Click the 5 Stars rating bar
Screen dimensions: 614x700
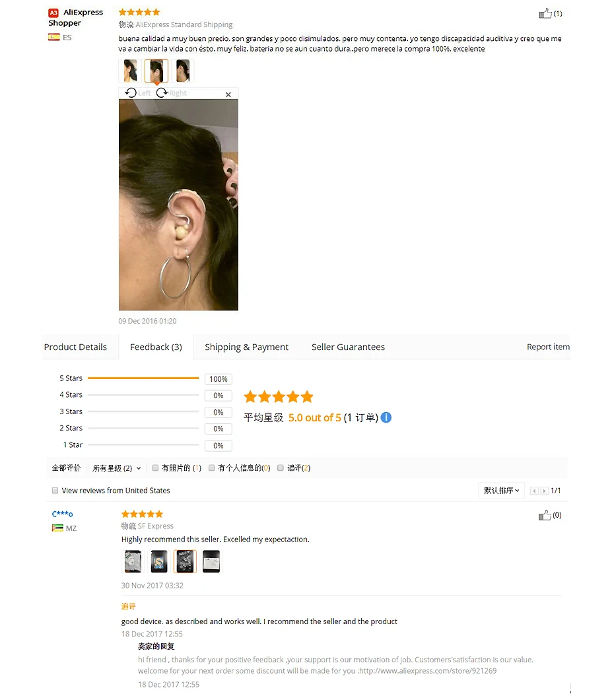pyautogui.click(x=143, y=378)
